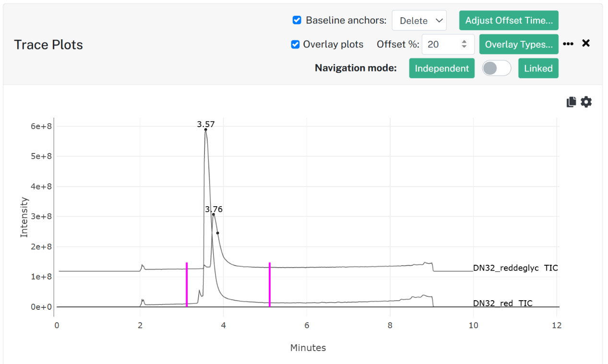Select the right magenta baseline marker

pos(270,284)
